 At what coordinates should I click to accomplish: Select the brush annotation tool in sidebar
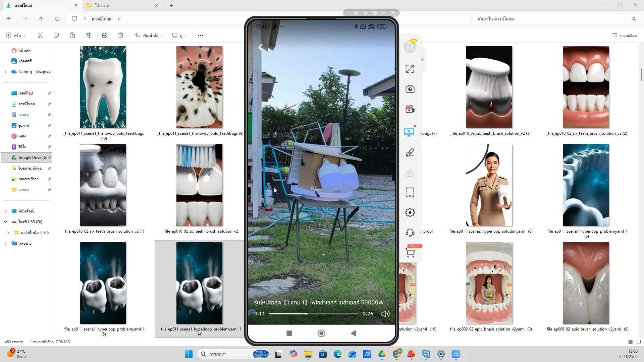click(x=410, y=153)
